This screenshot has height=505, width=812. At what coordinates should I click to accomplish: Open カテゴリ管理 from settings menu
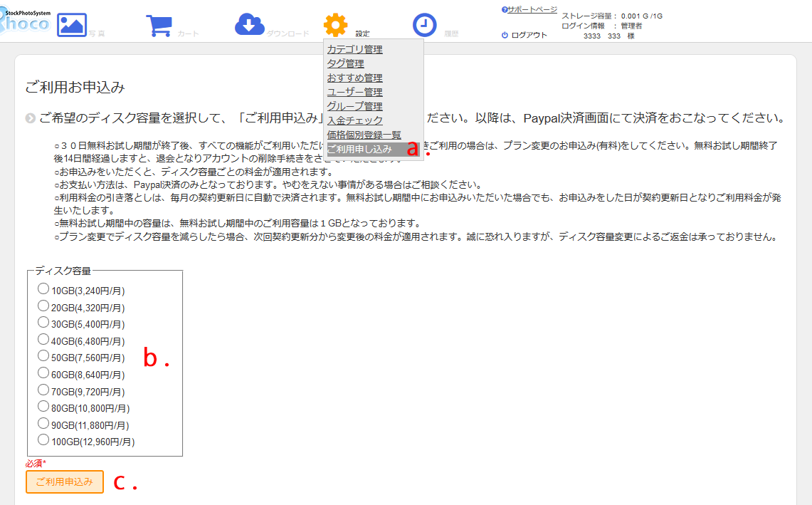354,49
